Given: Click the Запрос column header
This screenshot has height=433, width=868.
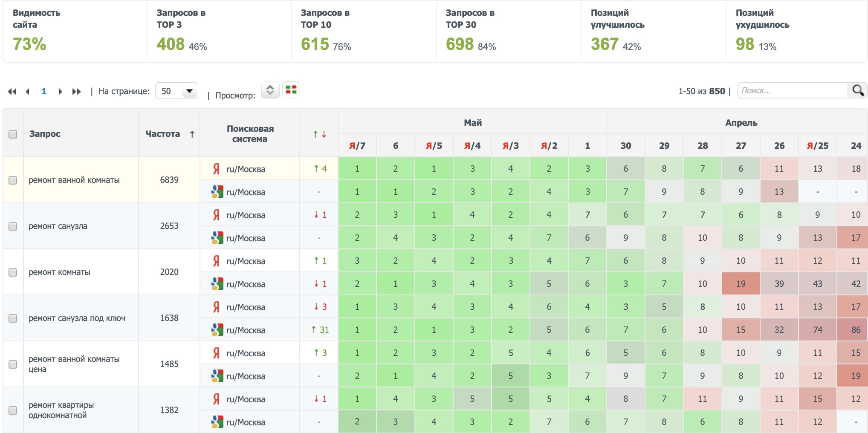Looking at the screenshot, I should [45, 134].
